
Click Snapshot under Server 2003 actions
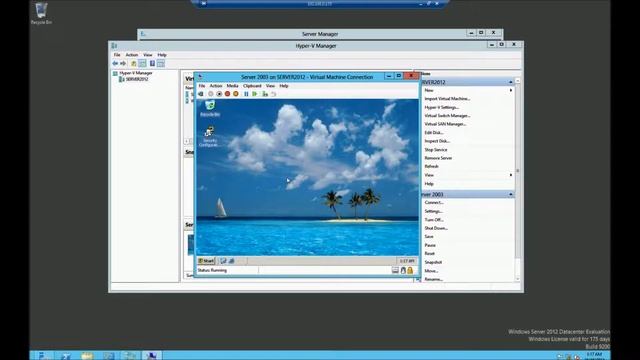coord(433,262)
